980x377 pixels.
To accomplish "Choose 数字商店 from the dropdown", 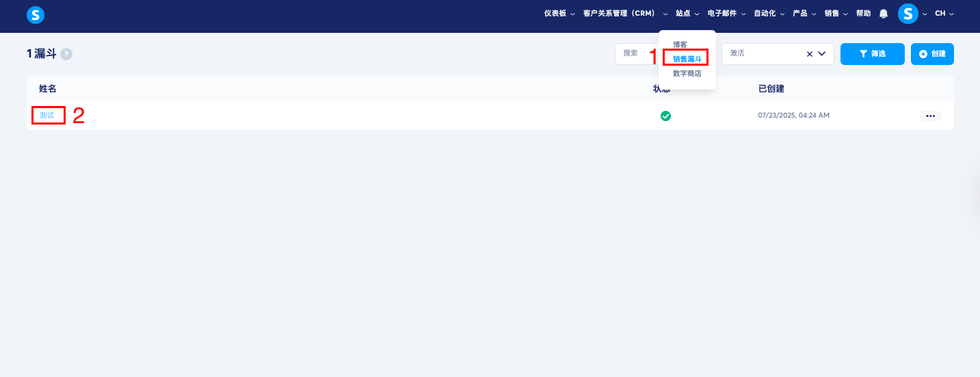I will coord(687,73).
